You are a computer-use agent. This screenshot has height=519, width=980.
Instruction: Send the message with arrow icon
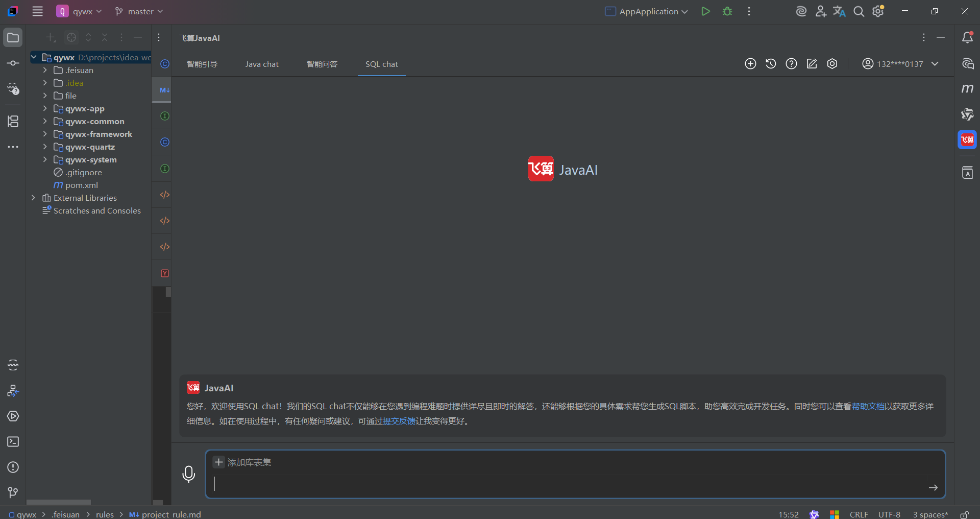click(933, 488)
